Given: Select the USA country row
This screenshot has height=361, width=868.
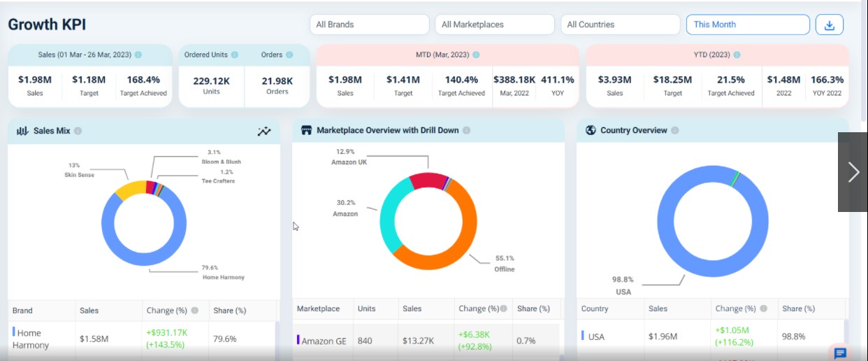Looking at the screenshot, I should (x=710, y=337).
